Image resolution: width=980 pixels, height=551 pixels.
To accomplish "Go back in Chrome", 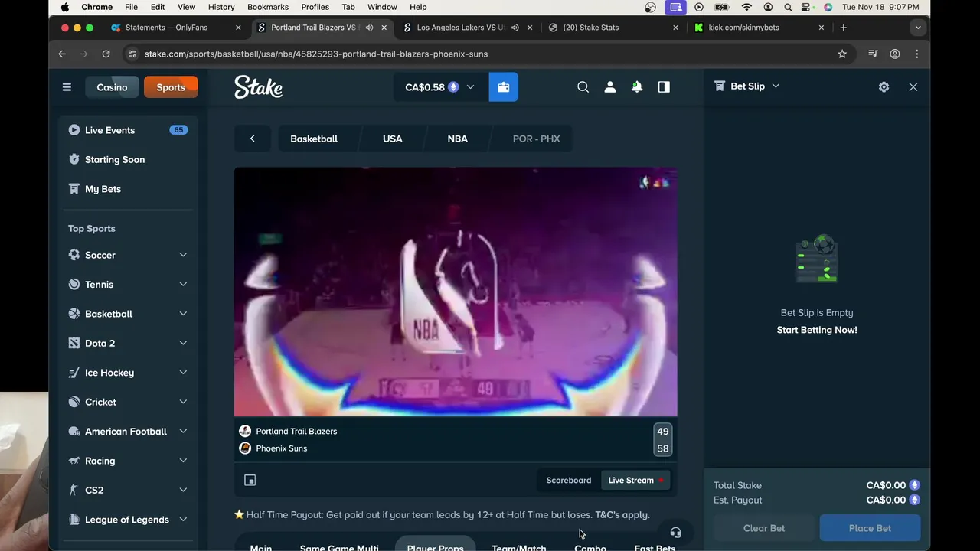I will pyautogui.click(x=62, y=54).
